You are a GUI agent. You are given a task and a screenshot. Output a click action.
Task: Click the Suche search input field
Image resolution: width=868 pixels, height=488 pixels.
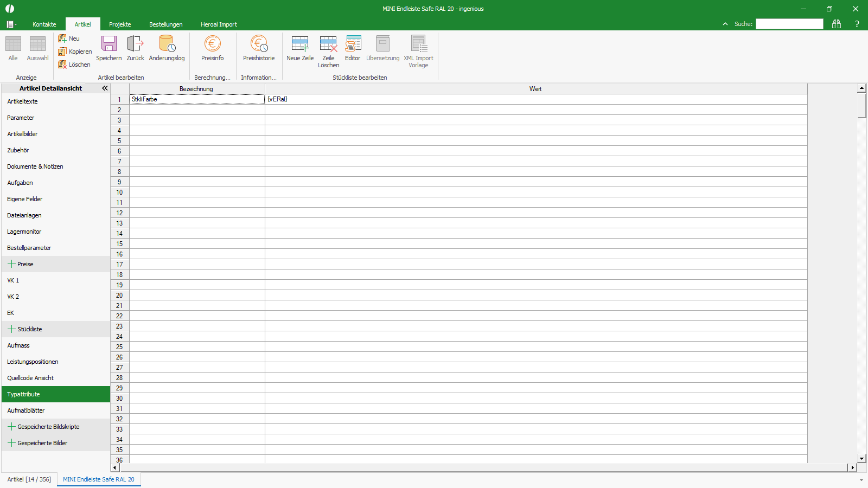[789, 24]
